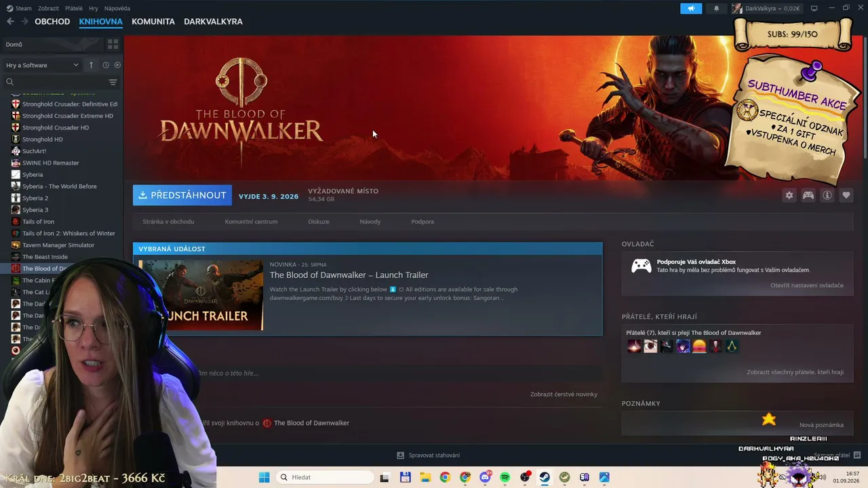The height and width of the screenshot is (488, 868).
Task: Select Syberia - The World Before
Action: coord(60,186)
